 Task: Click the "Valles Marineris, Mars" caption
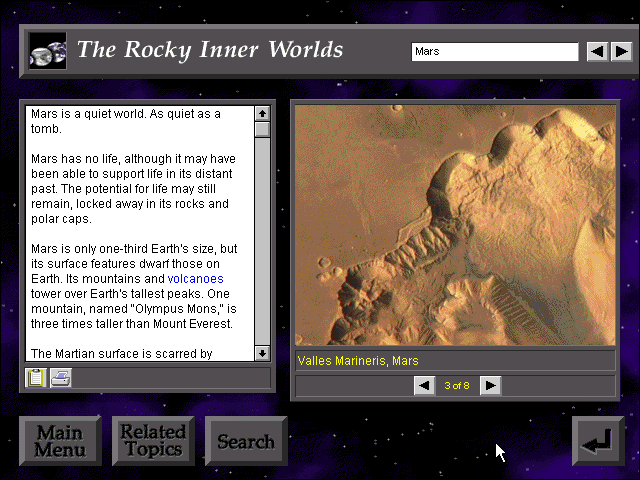(358, 361)
